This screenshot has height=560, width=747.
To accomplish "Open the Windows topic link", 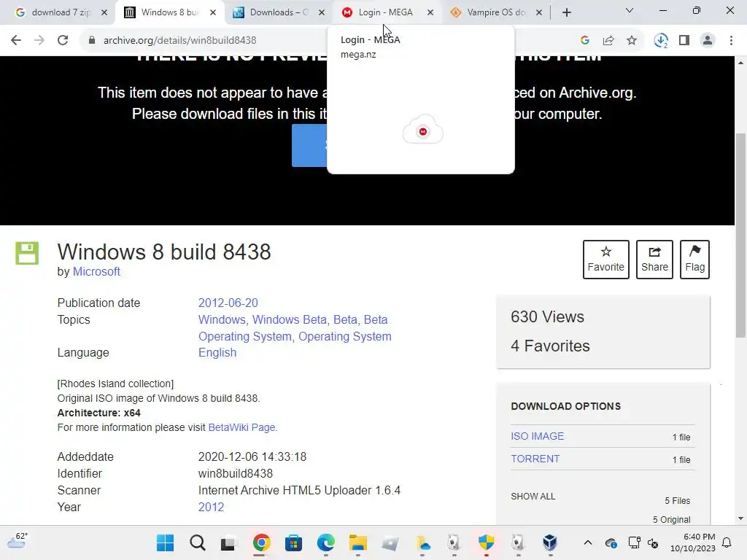I will tap(222, 319).
